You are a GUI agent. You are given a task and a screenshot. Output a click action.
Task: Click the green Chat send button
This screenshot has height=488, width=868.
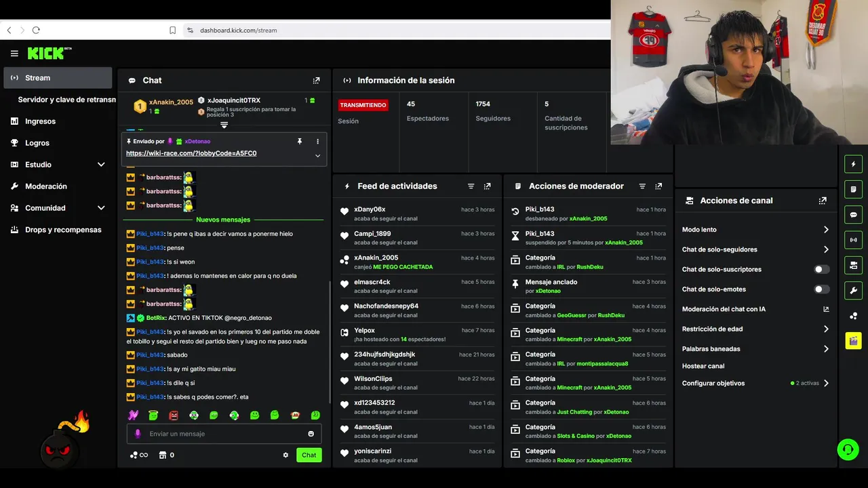[x=309, y=455]
